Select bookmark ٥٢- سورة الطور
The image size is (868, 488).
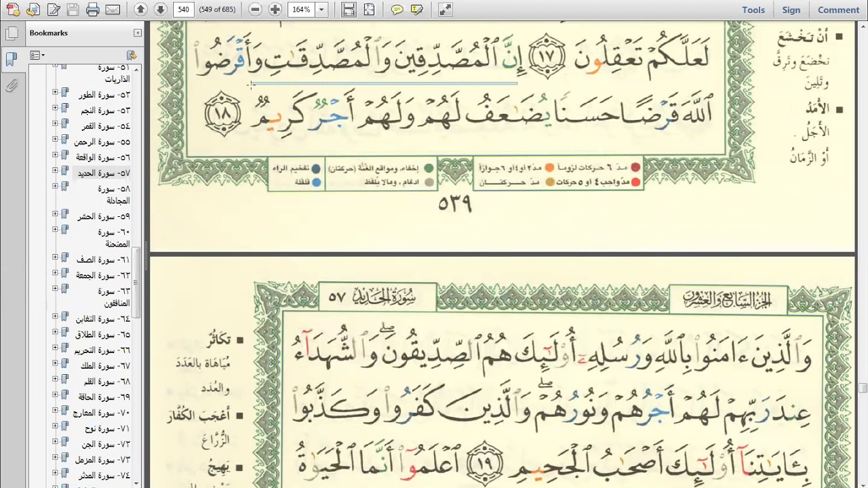[x=104, y=95]
